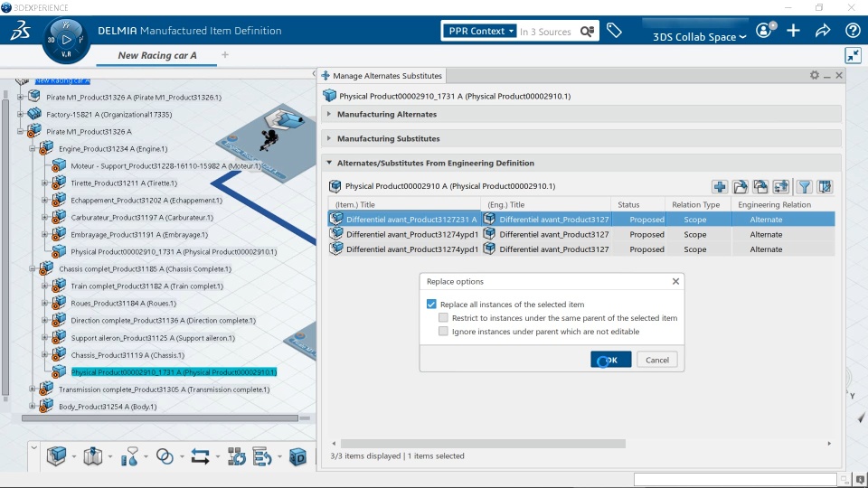Cancel the Replace options dialog
Image resolution: width=868 pixels, height=488 pixels.
point(657,360)
